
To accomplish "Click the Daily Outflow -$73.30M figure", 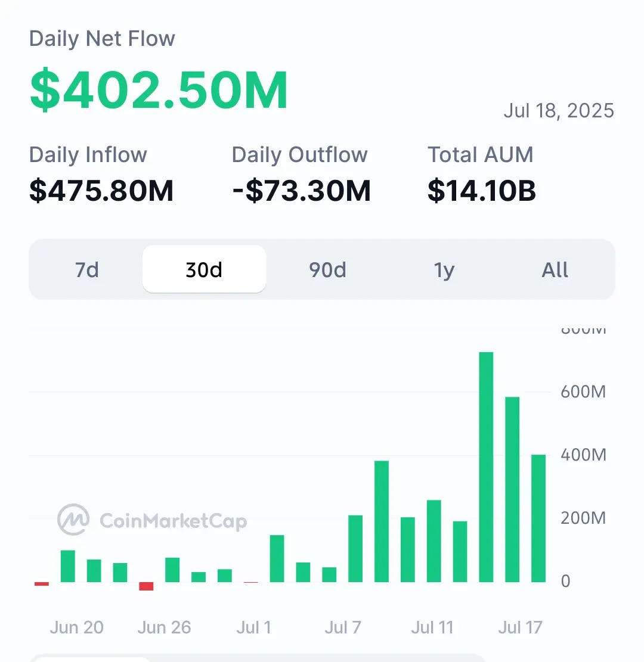I will pyautogui.click(x=302, y=191).
